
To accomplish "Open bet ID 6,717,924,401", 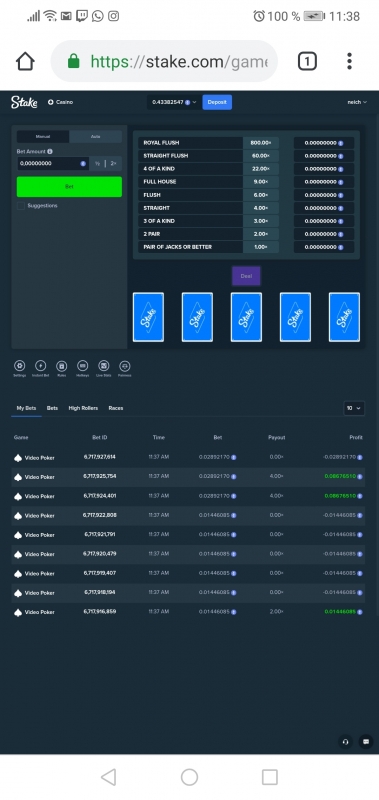I will (x=99, y=496).
